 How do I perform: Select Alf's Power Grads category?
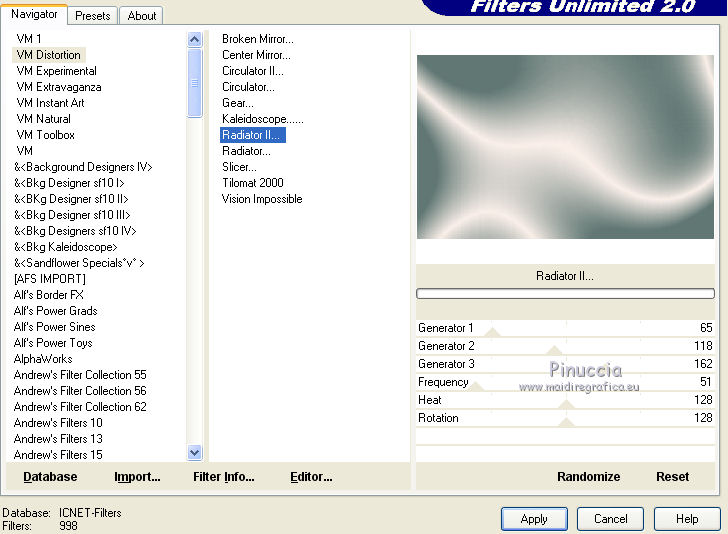coord(56,311)
